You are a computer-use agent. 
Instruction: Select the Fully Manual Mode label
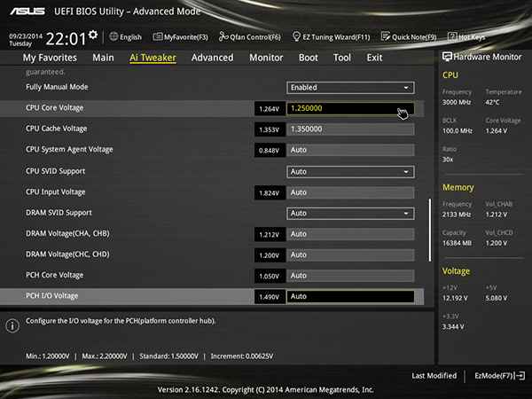coord(57,87)
